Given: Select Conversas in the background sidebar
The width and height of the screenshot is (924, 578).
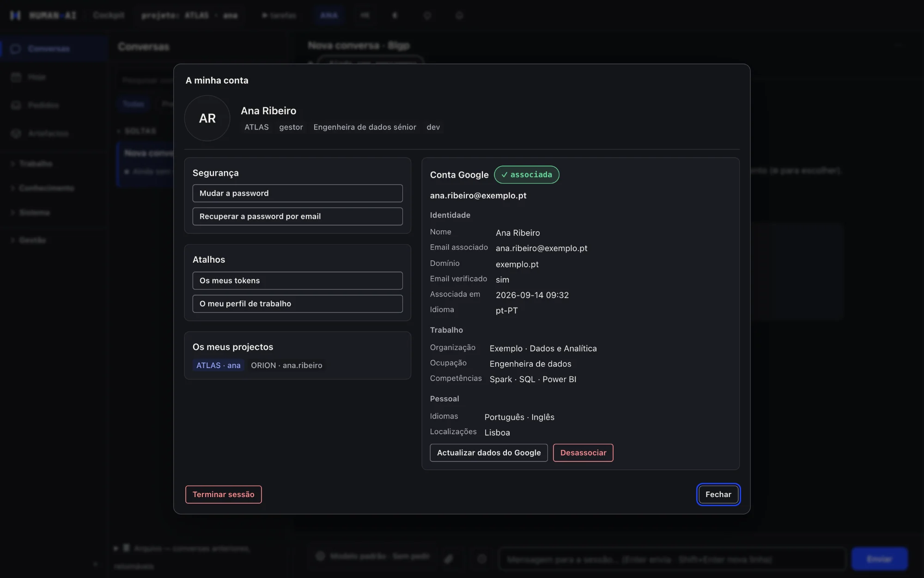Looking at the screenshot, I should click(x=55, y=49).
